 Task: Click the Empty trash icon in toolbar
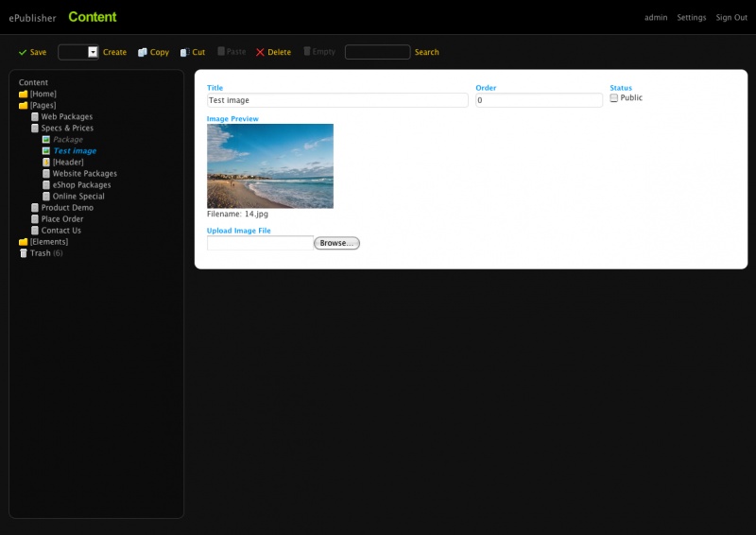coord(307,52)
